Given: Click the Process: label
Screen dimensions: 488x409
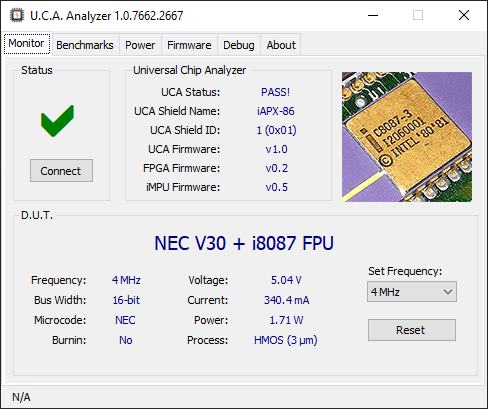Looking at the screenshot, I should pos(207,340).
